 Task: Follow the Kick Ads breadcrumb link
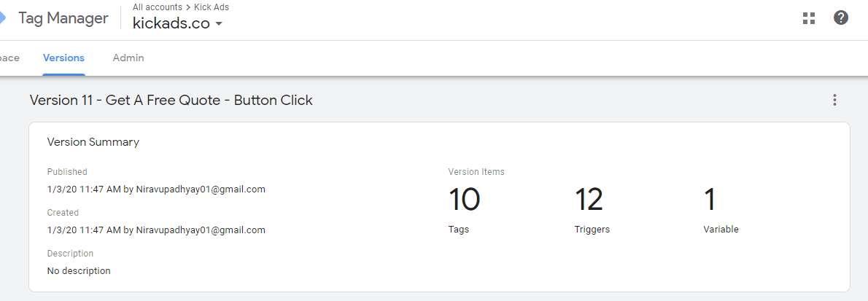tap(212, 7)
